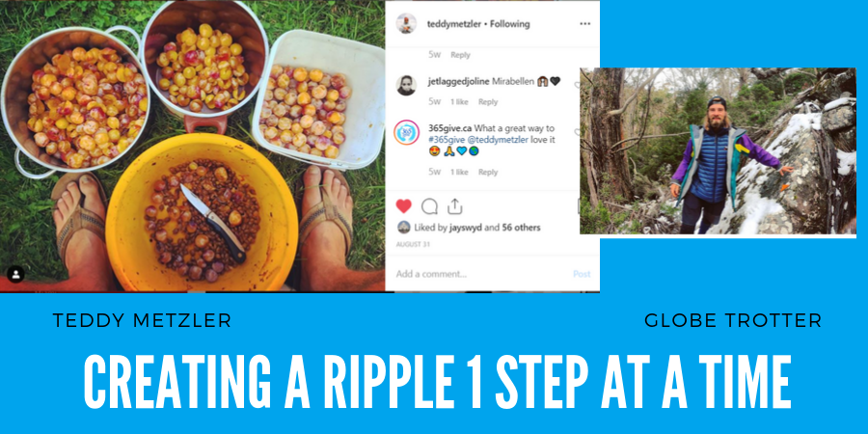Screen dimensions: 868x434
Task: Unlike the post with the red heart
Action: click(403, 206)
